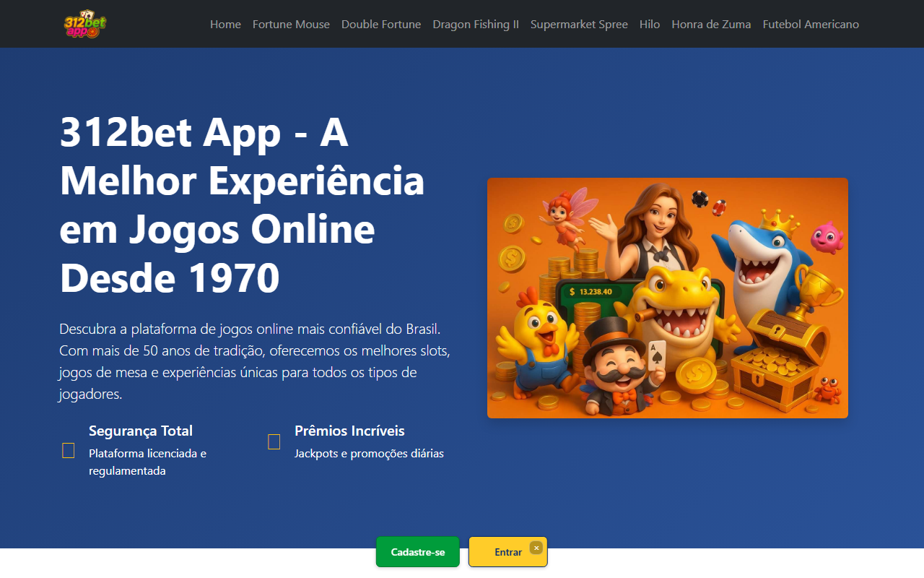Open Fortune Mouse in the navigation
924x578 pixels.
tap(291, 24)
